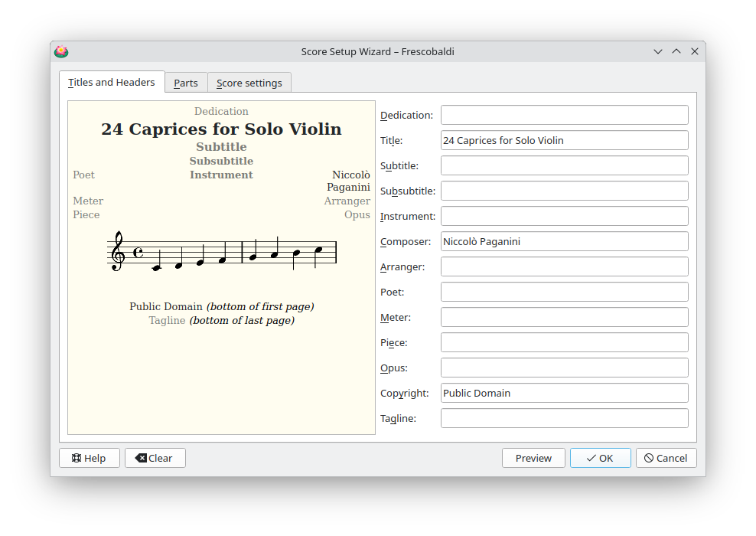Click Instrument placeholder in preview

coord(221,175)
